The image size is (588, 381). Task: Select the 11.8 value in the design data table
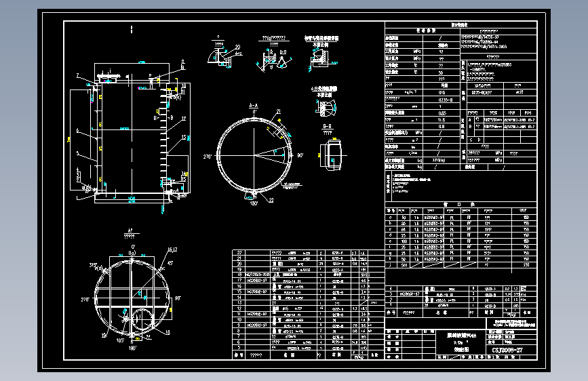(x=442, y=120)
